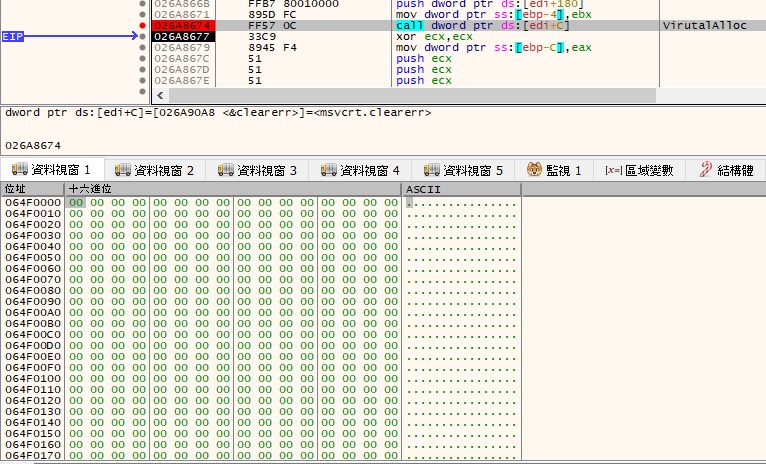Viewport: 766px width, 464px height.
Task: Select dump address 064F0130
Action: pos(33,411)
